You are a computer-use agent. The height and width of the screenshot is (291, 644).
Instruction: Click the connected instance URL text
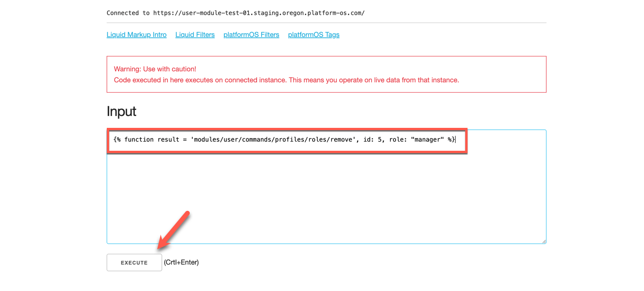click(x=235, y=12)
